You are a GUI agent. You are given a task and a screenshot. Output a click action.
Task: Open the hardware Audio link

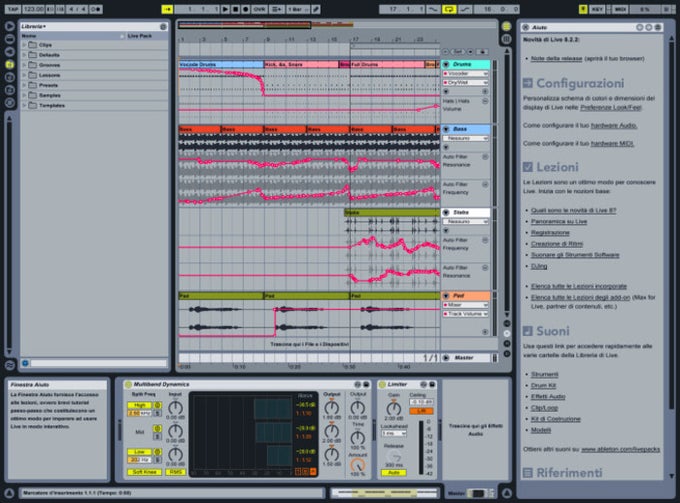point(614,125)
